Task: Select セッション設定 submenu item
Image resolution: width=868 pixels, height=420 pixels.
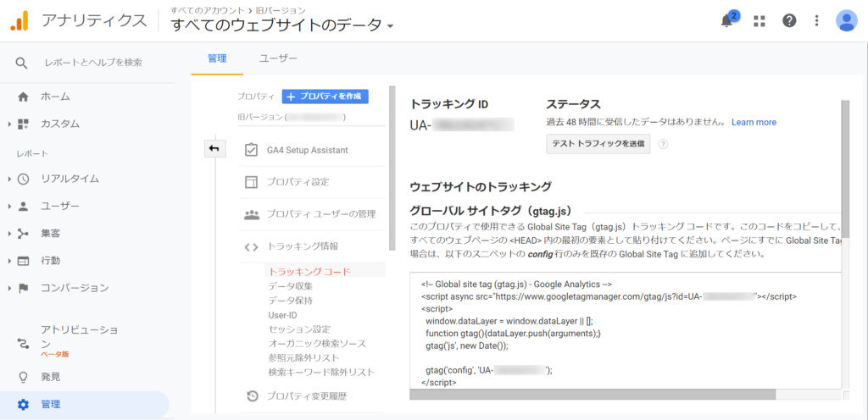Action: pos(299,329)
